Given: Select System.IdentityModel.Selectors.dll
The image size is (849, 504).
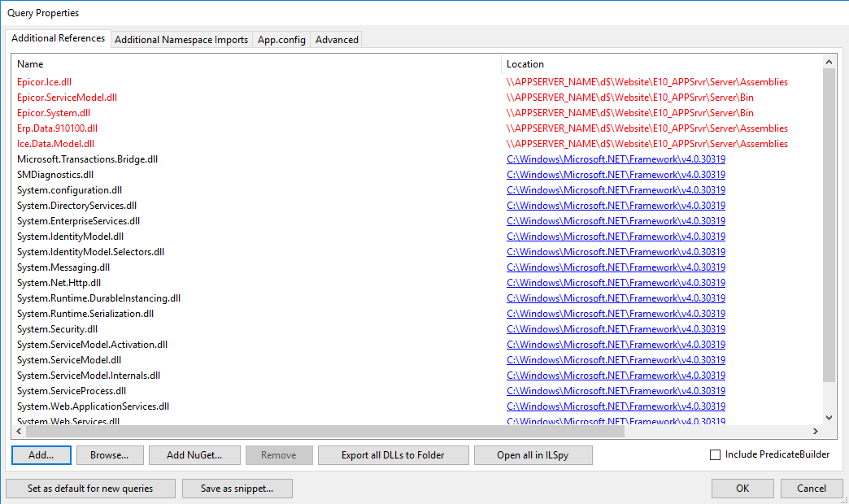Looking at the screenshot, I should coord(90,252).
